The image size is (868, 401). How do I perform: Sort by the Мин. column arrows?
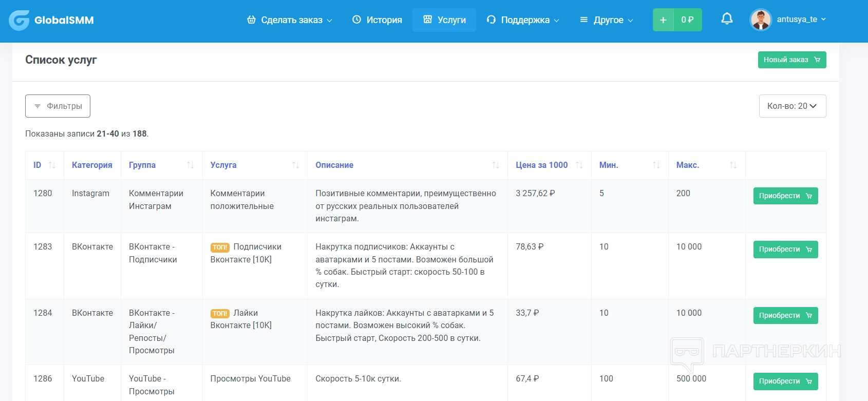click(656, 165)
